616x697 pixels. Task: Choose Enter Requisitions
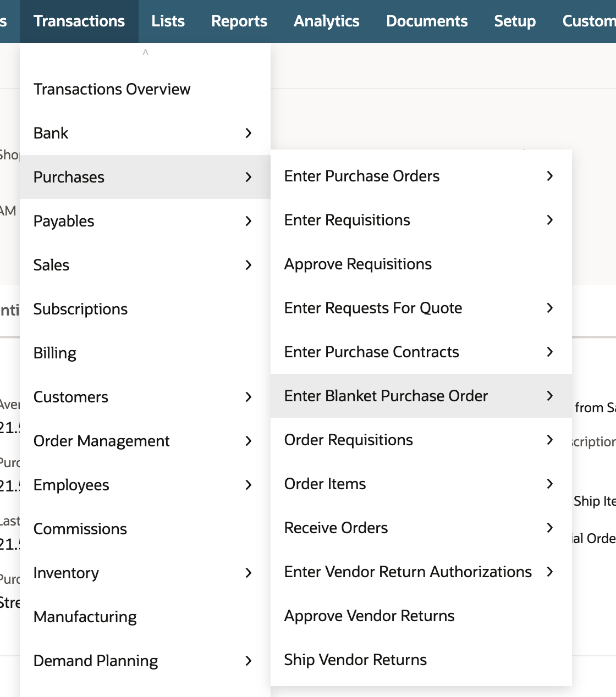click(421, 220)
